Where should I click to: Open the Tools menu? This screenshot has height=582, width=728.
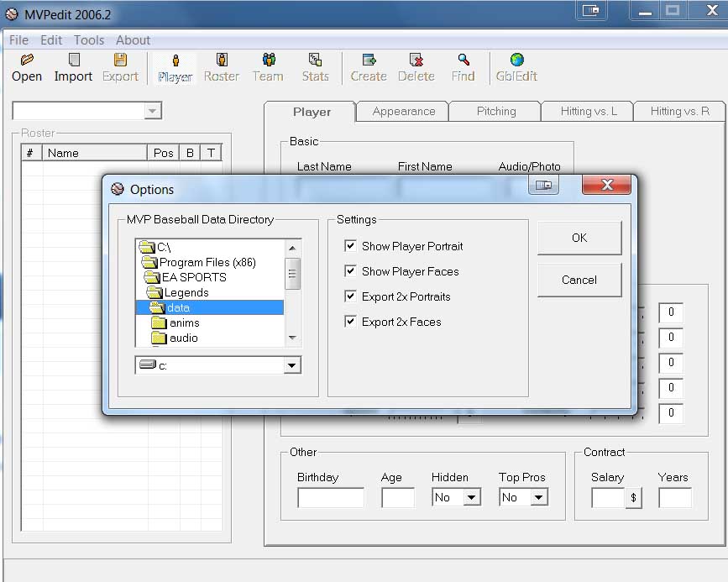(x=89, y=40)
